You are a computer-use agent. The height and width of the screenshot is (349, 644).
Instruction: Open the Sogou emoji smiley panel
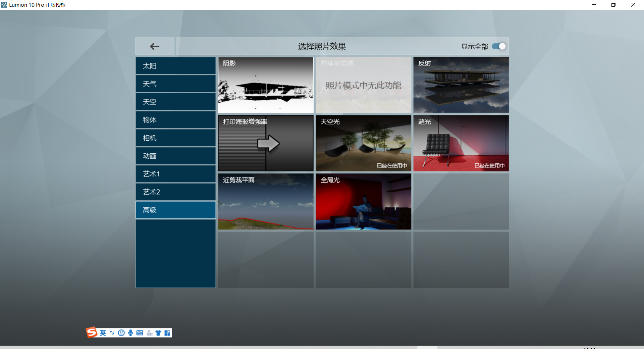[x=121, y=333]
